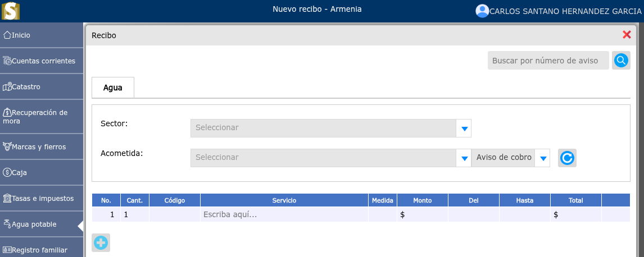Click the Buscar por número de aviso field
The width and height of the screenshot is (644, 257).
pos(548,61)
